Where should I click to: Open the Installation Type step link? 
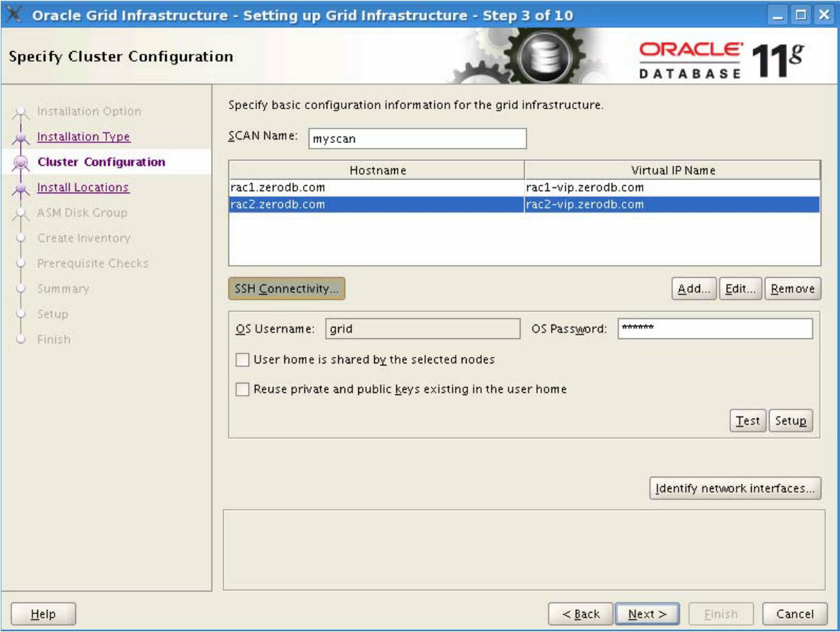(83, 136)
